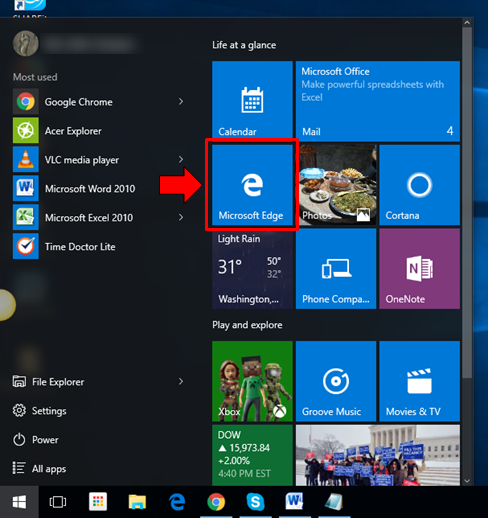Click the Task View taskbar button
This screenshot has width=489, height=518.
(58, 502)
